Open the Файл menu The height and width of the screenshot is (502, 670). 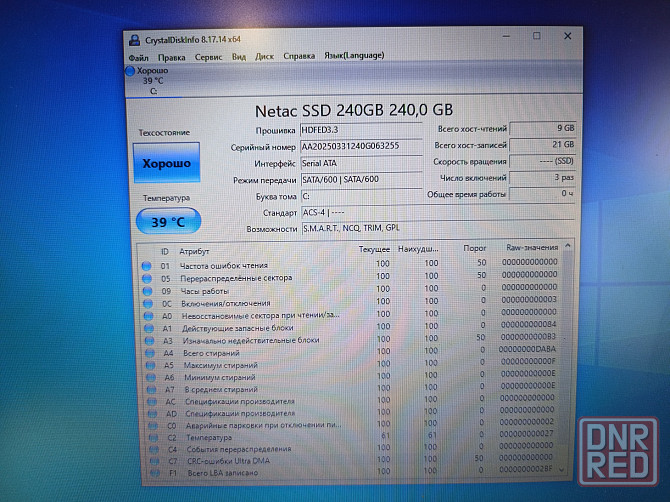[138, 58]
